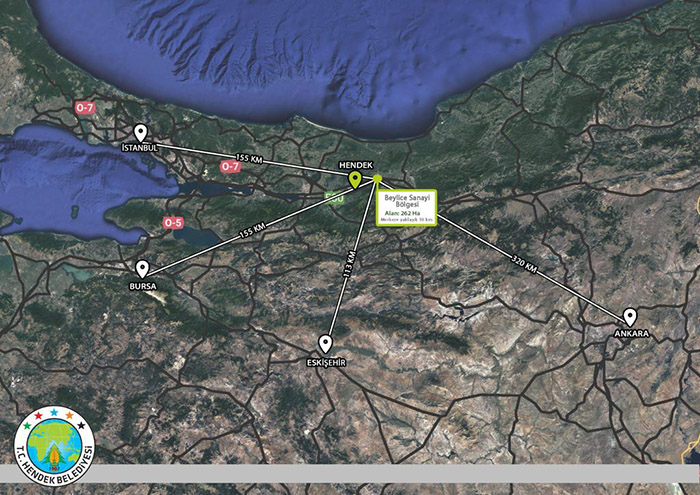700x495 pixels.
Task: Select the Bursa map pin
Action: tap(142, 268)
